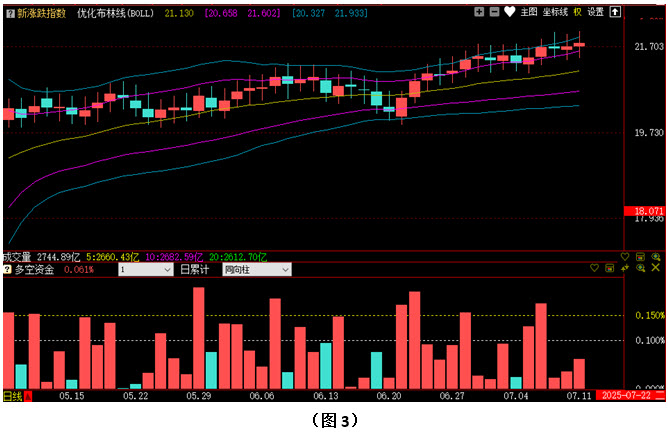Click the 06.06 date marker

[262, 396]
